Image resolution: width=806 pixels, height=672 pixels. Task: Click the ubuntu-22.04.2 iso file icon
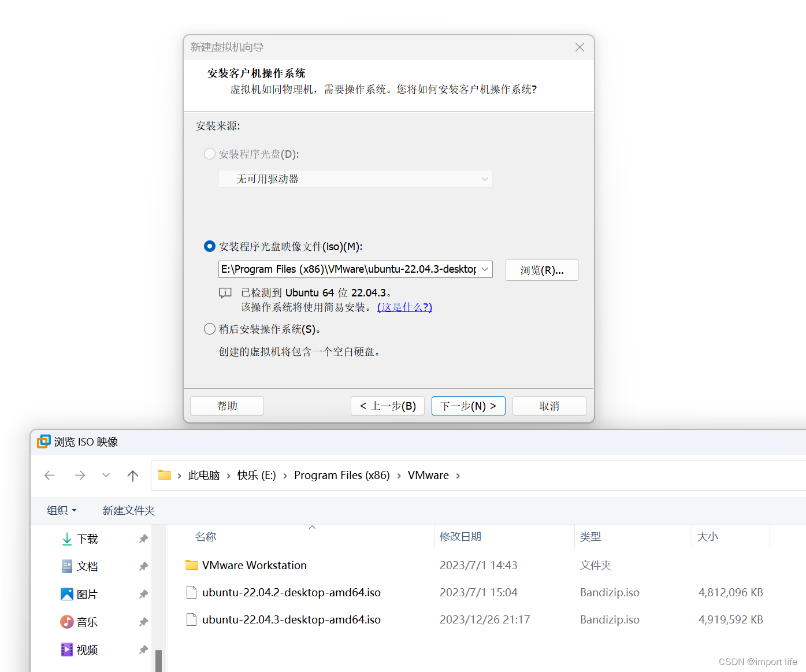pyautogui.click(x=192, y=592)
